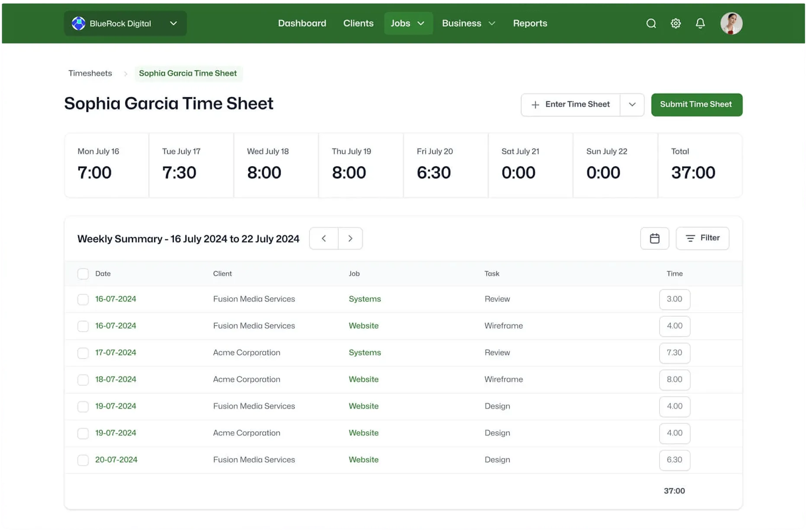Check the 16-07-2024 Website Wireframe row

tap(83, 326)
